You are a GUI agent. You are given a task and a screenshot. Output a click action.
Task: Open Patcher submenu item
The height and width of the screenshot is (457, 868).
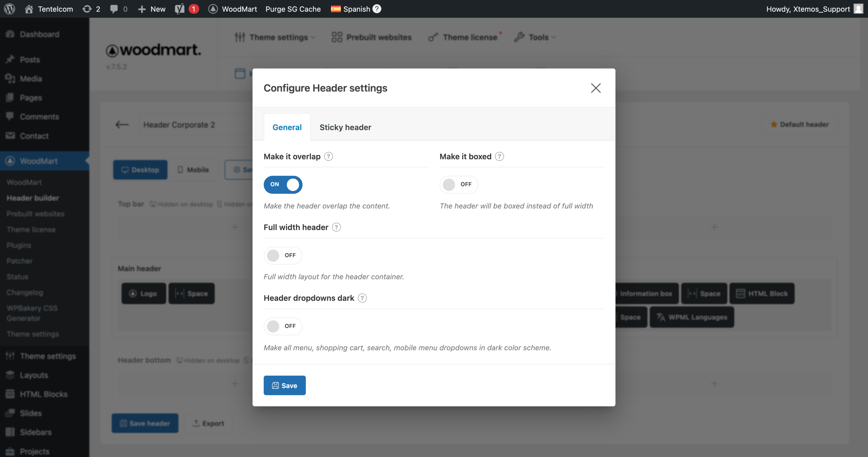point(19,261)
